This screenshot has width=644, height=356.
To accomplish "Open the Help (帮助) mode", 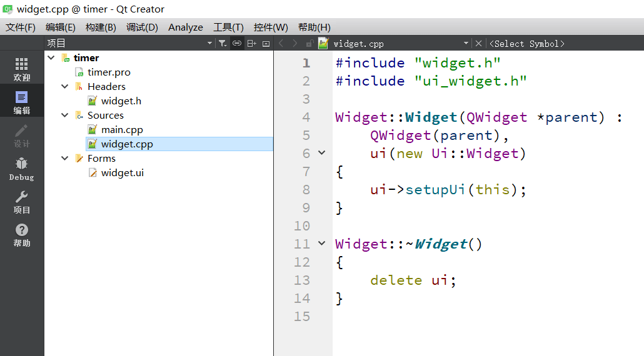I will [x=22, y=235].
